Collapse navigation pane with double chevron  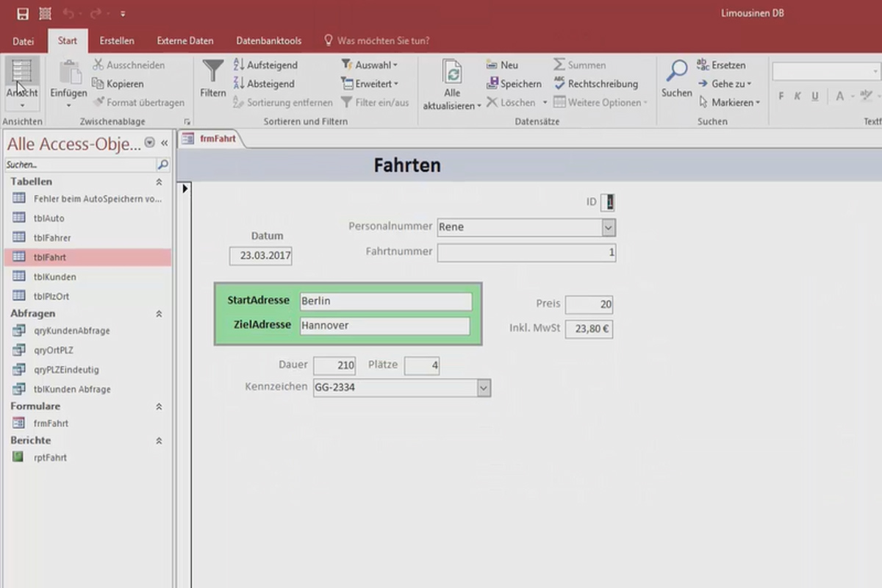click(x=165, y=143)
